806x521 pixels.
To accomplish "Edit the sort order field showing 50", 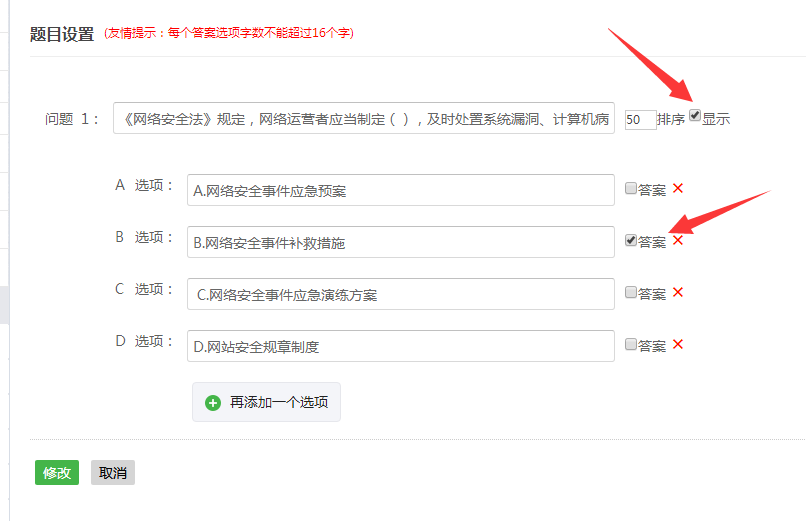I will 640,120.
